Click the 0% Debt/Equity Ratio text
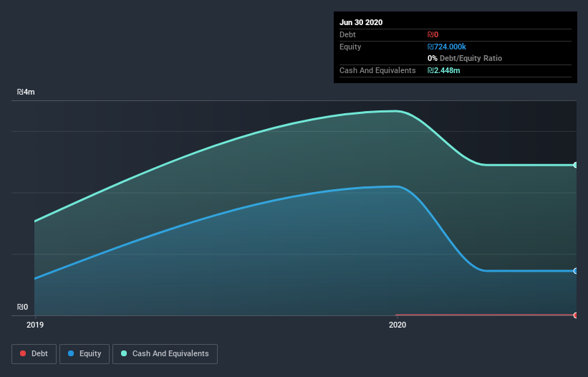The image size is (588, 377). coord(465,58)
